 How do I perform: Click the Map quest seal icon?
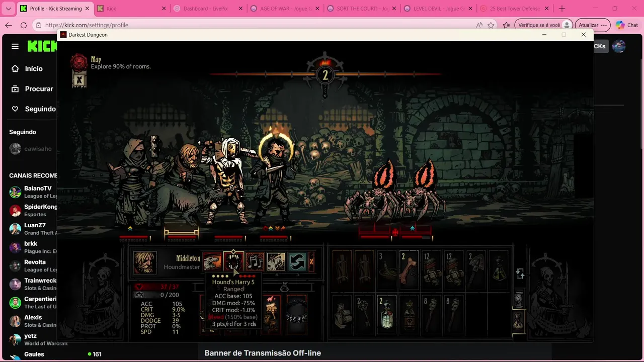click(78, 62)
